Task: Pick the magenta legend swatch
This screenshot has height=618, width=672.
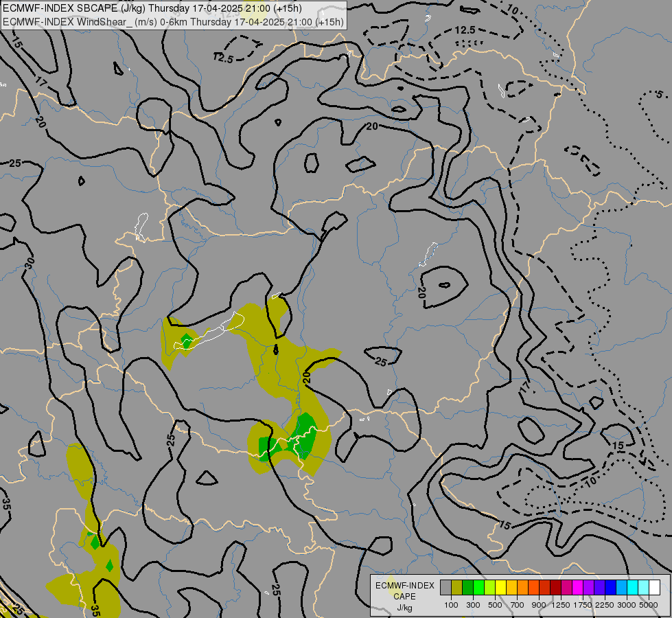Action: coord(578,587)
